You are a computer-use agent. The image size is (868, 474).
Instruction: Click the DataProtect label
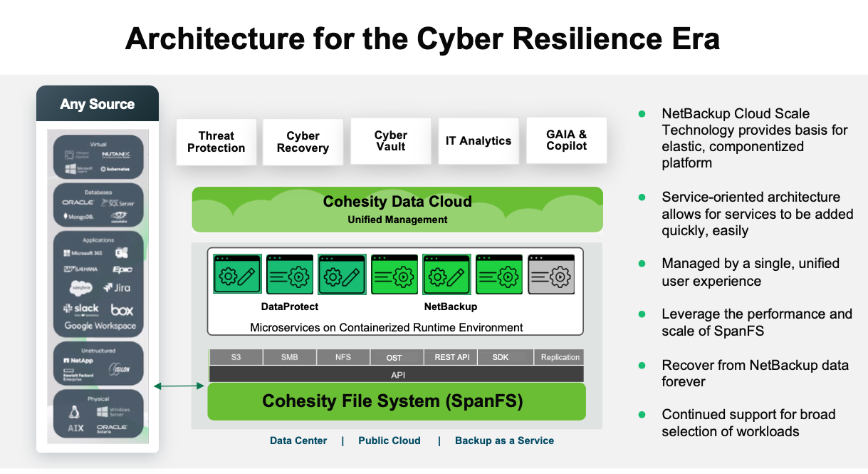click(x=290, y=306)
